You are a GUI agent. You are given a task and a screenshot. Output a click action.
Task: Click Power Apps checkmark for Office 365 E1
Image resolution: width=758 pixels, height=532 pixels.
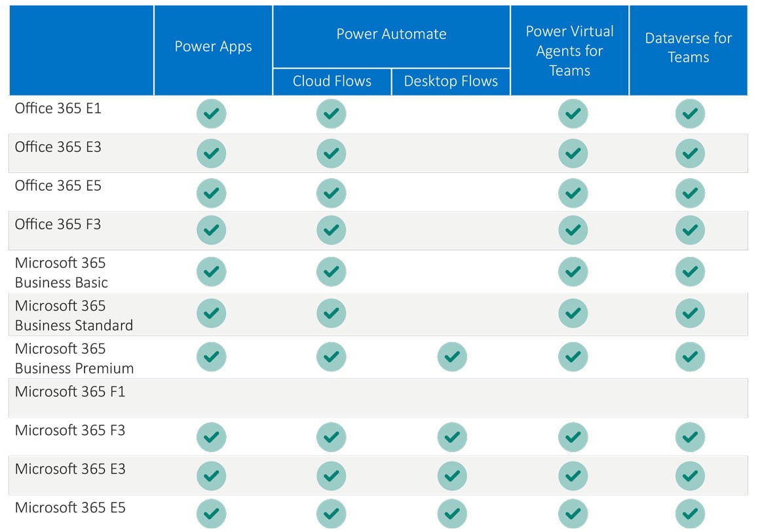(211, 114)
